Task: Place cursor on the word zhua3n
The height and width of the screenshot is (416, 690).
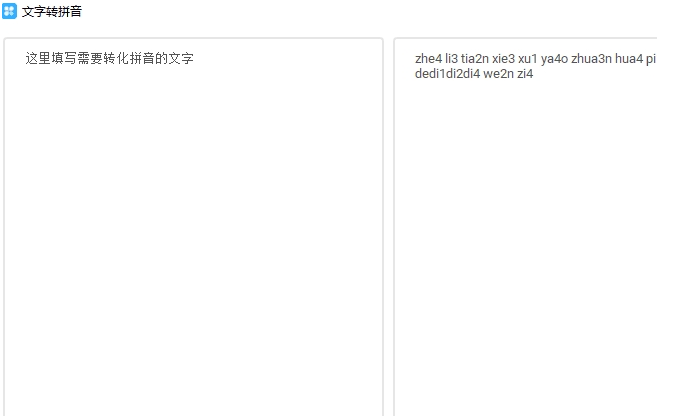Action: tap(591, 59)
